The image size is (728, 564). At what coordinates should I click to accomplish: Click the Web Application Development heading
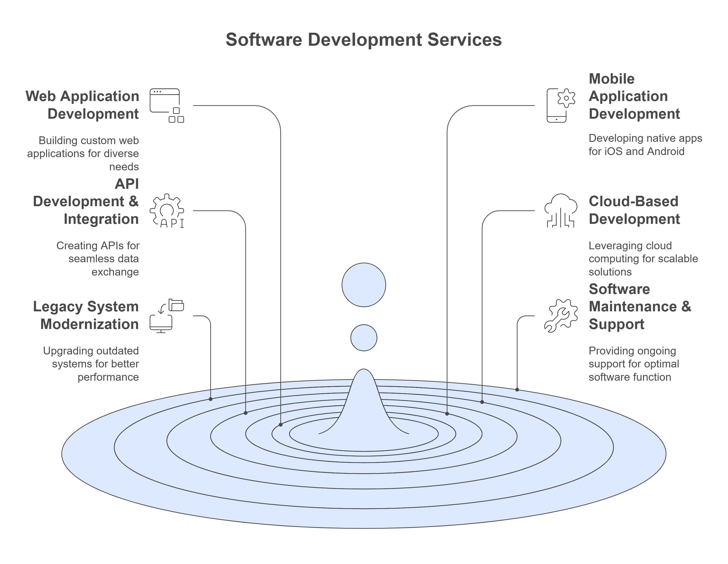pyautogui.click(x=82, y=105)
